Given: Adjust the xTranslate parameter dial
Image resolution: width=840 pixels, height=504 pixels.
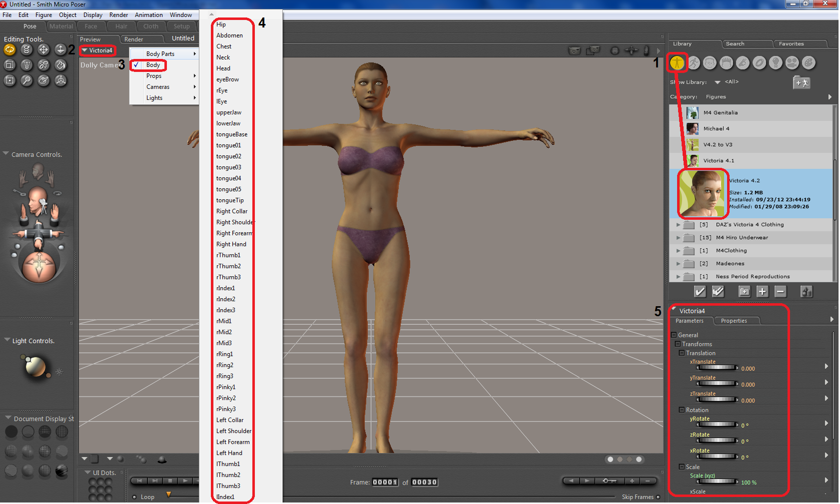Looking at the screenshot, I should [718, 368].
